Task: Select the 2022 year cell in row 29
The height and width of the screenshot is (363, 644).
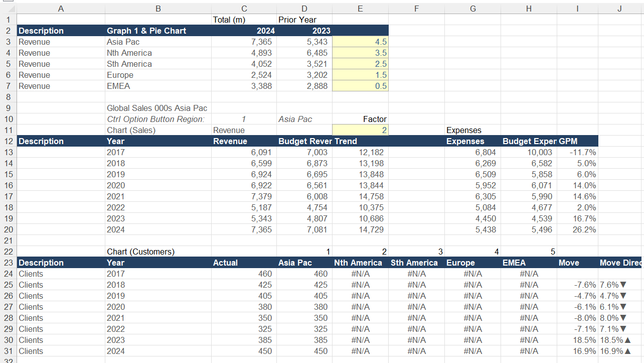Action: click(158, 329)
